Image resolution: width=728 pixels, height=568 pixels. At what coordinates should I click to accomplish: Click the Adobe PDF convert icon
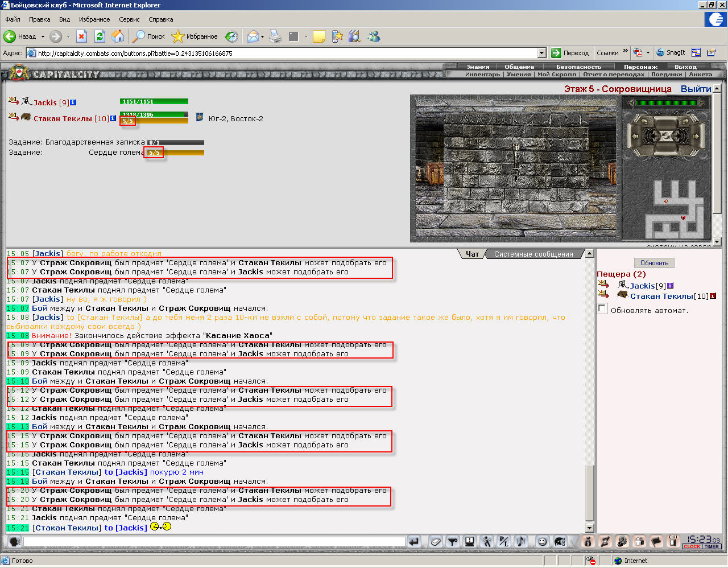[638, 52]
